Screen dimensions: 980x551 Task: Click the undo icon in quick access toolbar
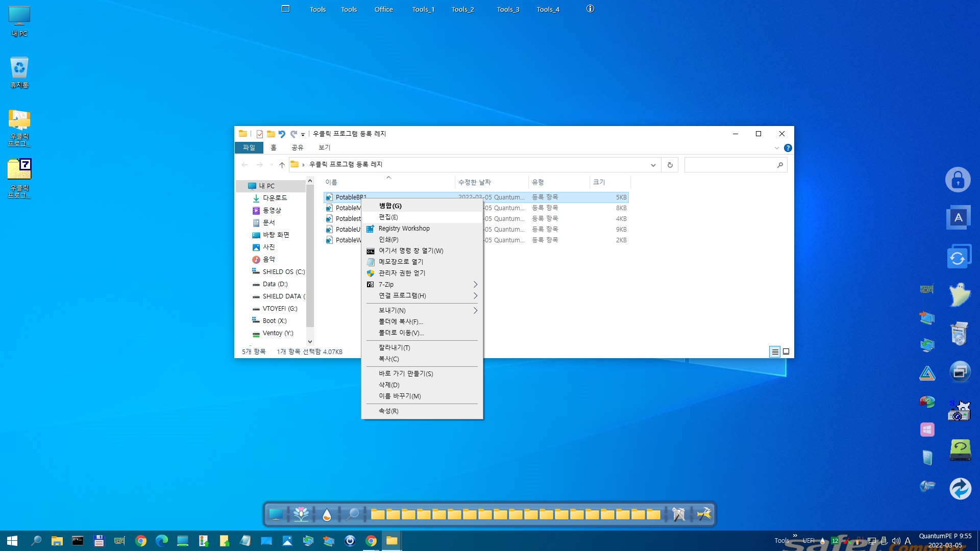click(282, 134)
